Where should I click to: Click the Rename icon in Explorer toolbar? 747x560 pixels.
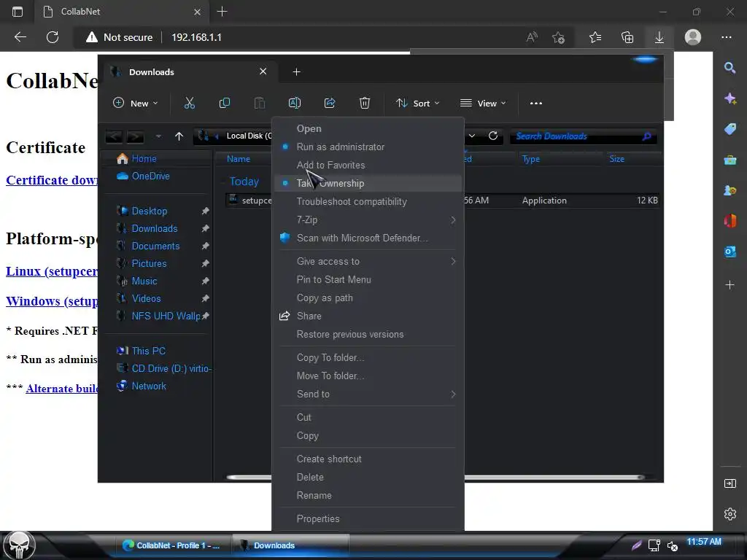[295, 104]
